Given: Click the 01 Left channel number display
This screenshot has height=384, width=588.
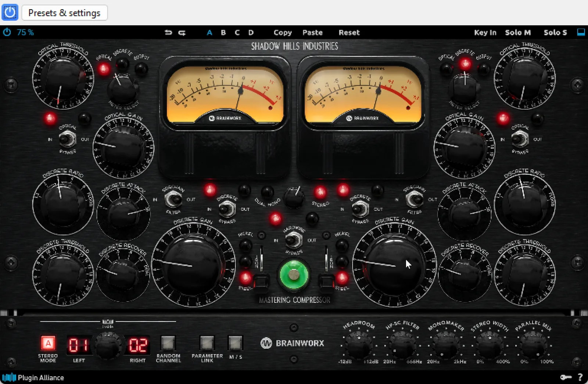Looking at the screenshot, I should click(78, 345).
